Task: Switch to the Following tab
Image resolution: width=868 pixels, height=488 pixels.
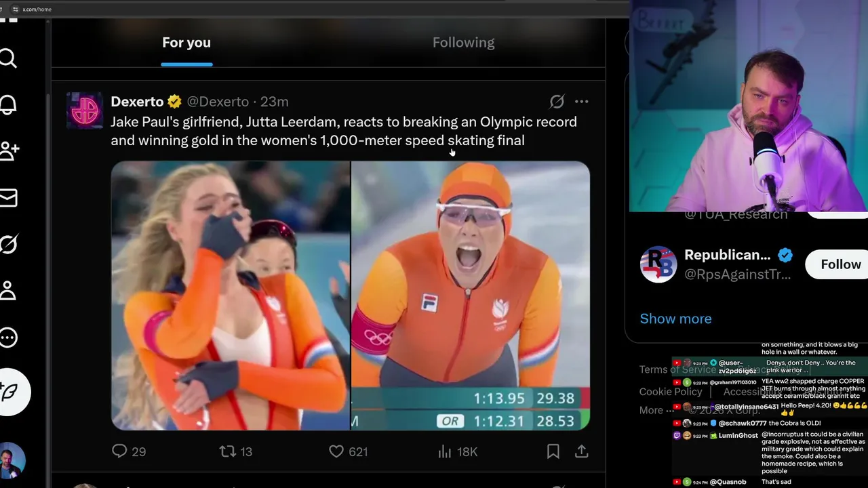Action: click(464, 43)
